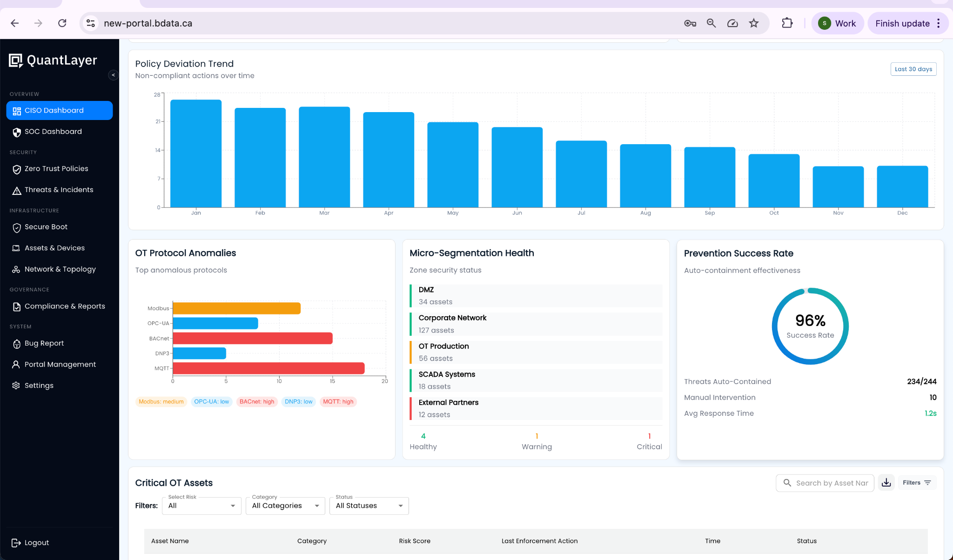Reload the page
This screenshot has width=953, height=560.
[x=62, y=23]
